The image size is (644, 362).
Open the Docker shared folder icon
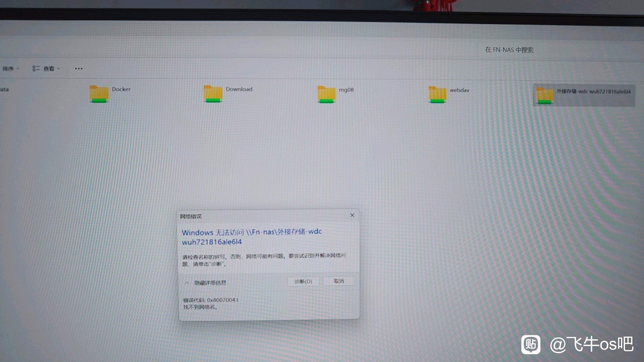pyautogui.click(x=99, y=94)
